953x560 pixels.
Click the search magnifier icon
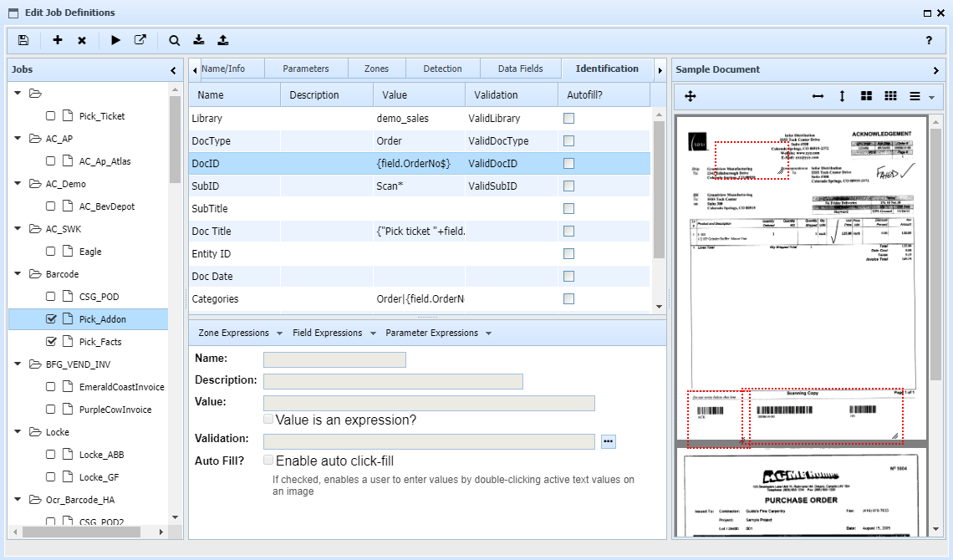point(175,40)
